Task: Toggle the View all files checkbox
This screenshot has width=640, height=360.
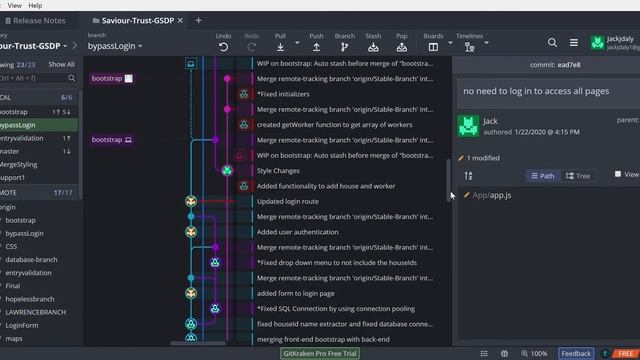Action: click(618, 174)
